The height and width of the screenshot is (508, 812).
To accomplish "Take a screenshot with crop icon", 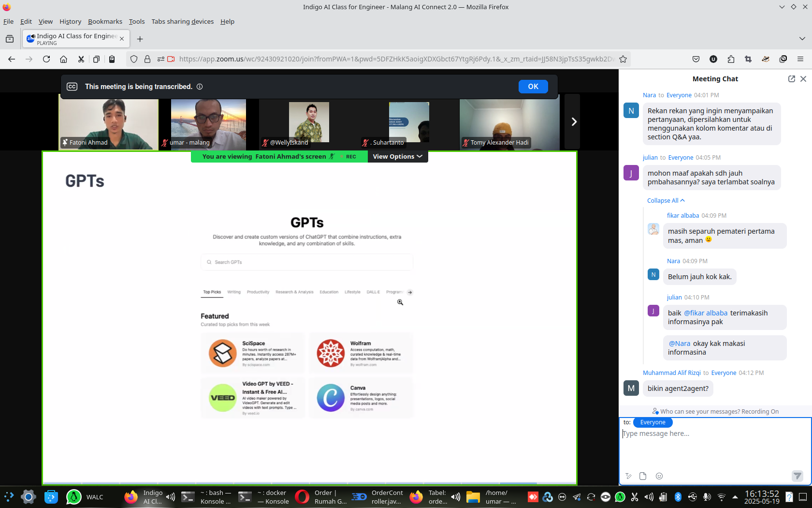I will [748, 59].
